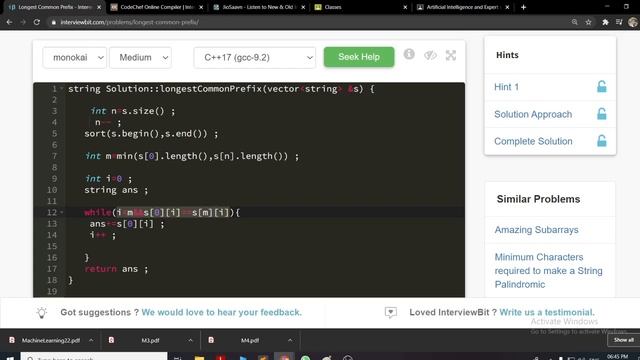Viewport: 640px width, 360px height.
Task: Click line number 19 in the gutter
Action: 52,291
